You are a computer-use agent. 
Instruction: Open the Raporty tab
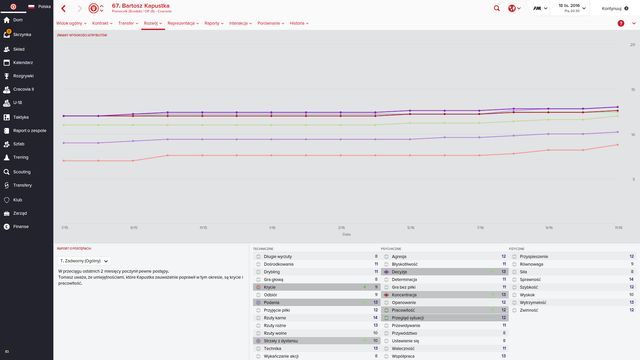[x=213, y=23]
